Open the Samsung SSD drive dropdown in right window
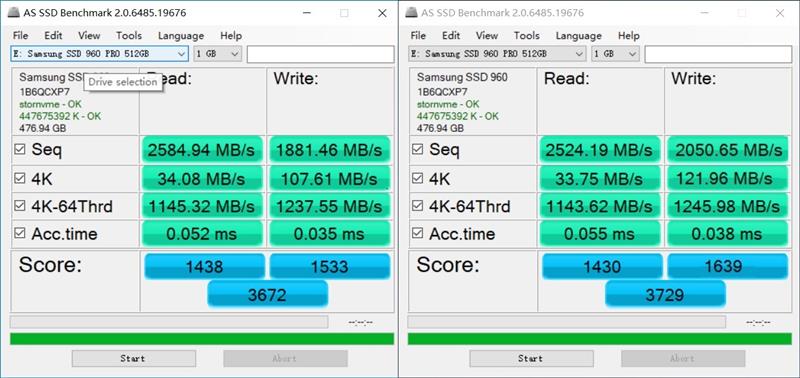Screen dimensions: 800x378 pyautogui.click(x=497, y=54)
